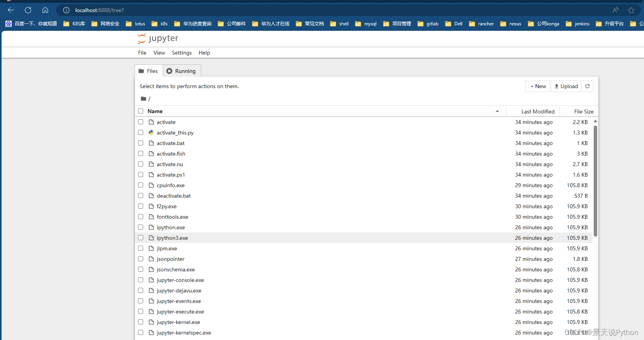Click the file icon next to jsonpointer
644x340 pixels.
[151, 259]
